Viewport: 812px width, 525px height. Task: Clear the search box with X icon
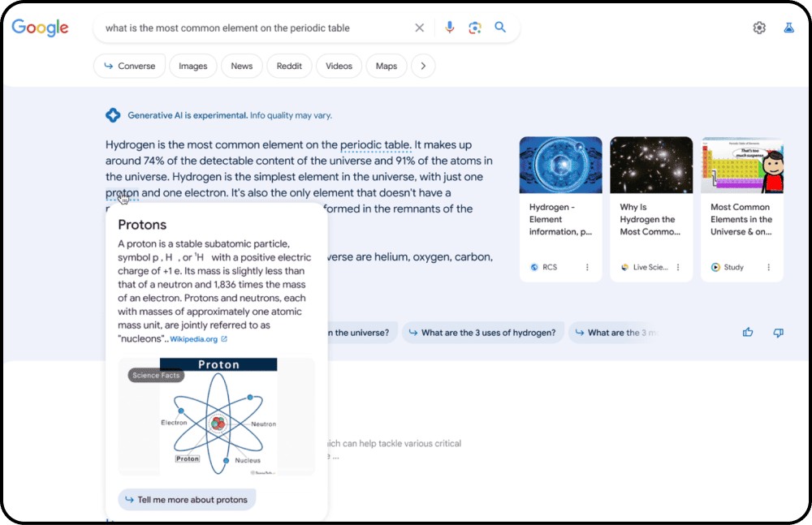(420, 28)
